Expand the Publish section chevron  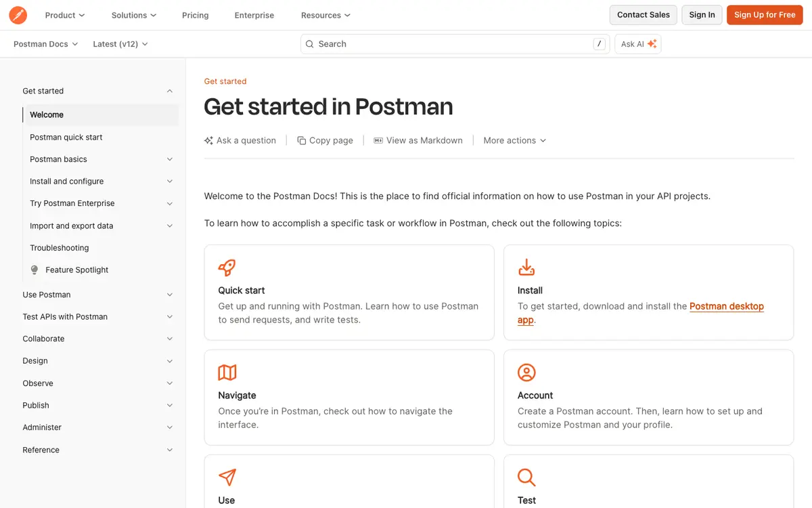coord(170,405)
